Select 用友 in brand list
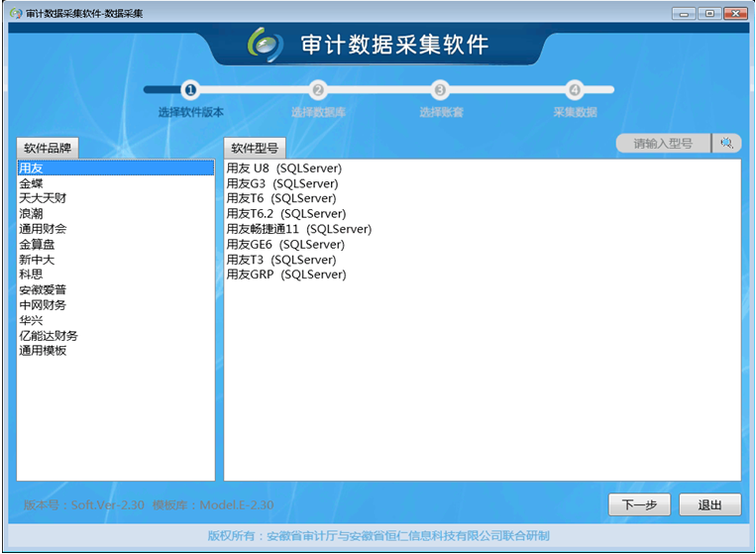 click(x=116, y=167)
